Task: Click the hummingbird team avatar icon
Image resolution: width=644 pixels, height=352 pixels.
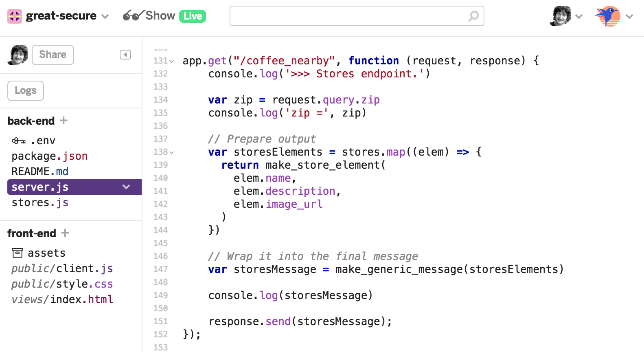Action: pyautogui.click(x=608, y=16)
